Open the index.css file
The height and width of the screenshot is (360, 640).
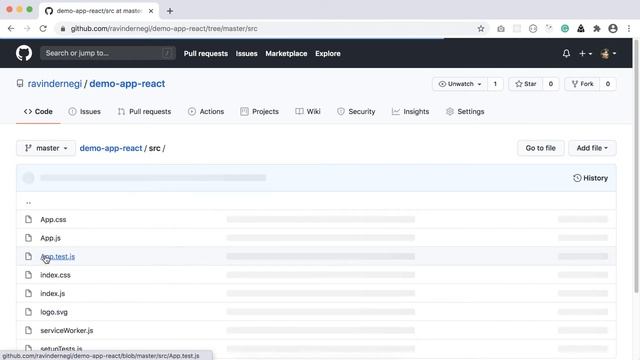pyautogui.click(x=55, y=275)
